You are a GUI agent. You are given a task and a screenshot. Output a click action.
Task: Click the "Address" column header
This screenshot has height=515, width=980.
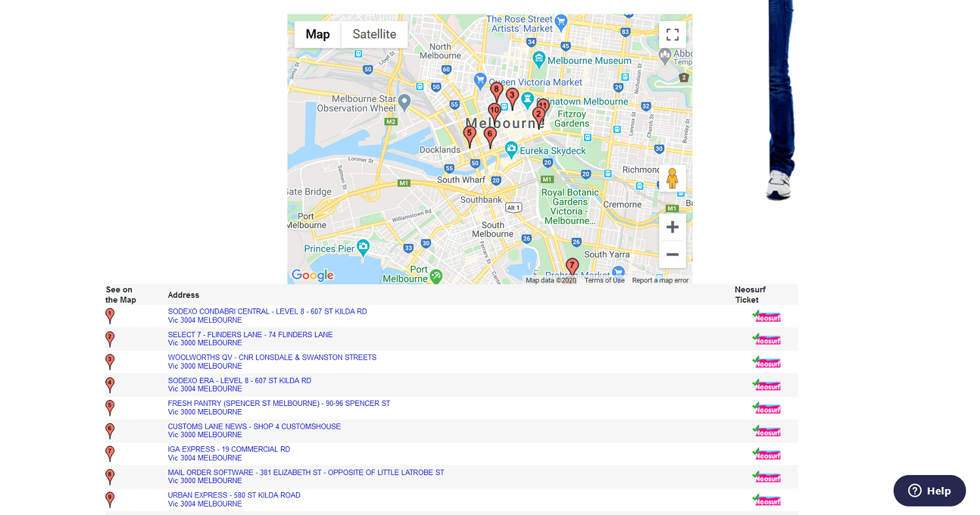[x=184, y=295]
